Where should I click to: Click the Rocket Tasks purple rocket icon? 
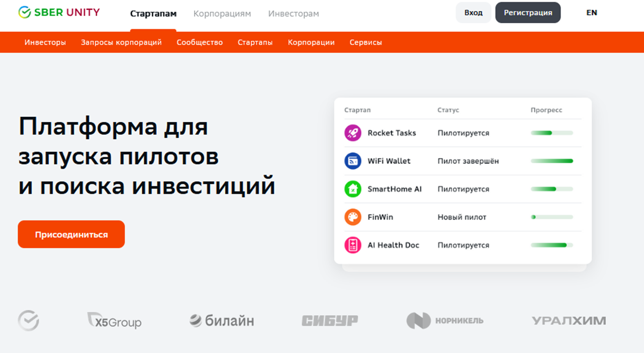point(353,133)
